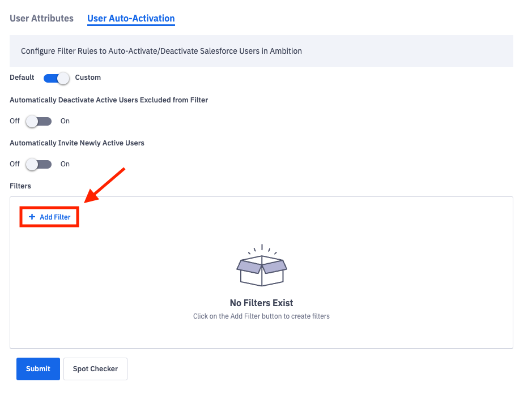Image resolution: width=532 pixels, height=395 pixels.
Task: Turn on Automatically Invite Newly Active Users
Action: click(x=39, y=164)
